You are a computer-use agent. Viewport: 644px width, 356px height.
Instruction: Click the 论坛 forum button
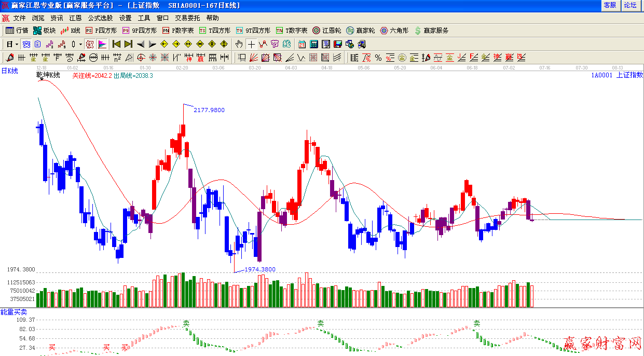[630, 5]
